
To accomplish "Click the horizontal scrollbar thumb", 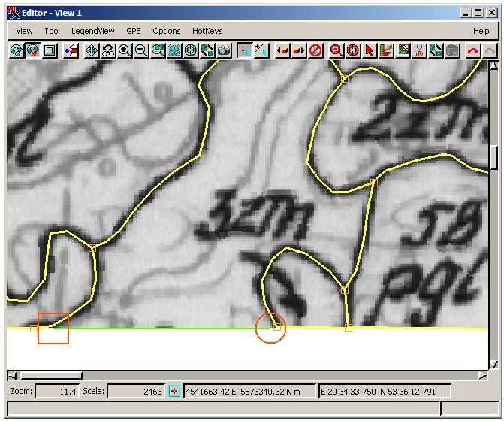I will tap(50, 375).
